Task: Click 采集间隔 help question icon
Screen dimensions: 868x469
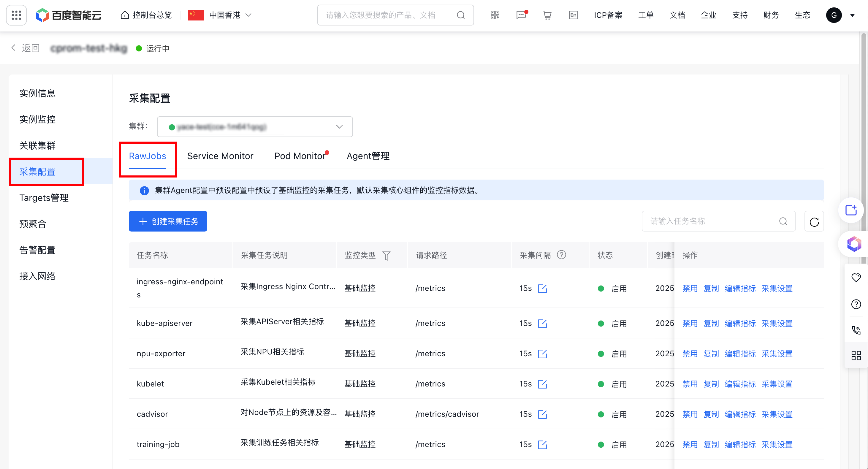Action: tap(561, 255)
